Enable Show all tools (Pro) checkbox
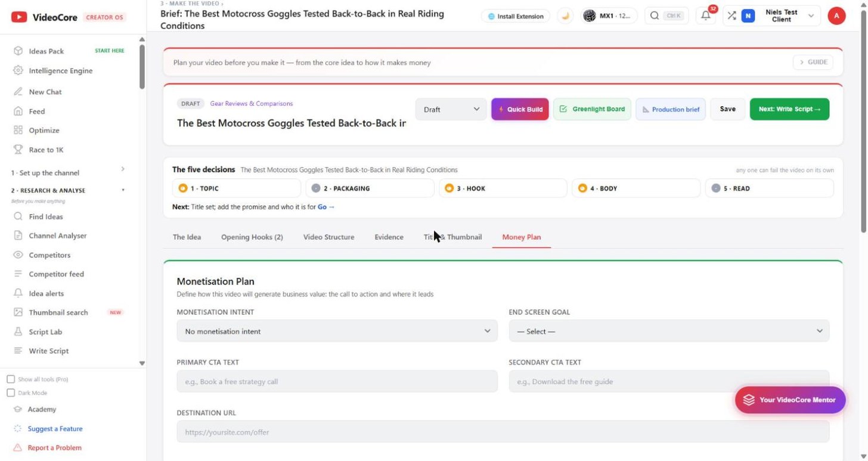868x461 pixels. coord(11,379)
